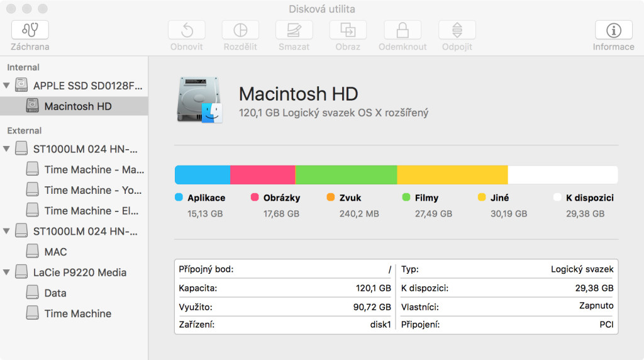This screenshot has height=360, width=644.
Task: Click the green Filmy segment of usage bar
Action: [347, 175]
